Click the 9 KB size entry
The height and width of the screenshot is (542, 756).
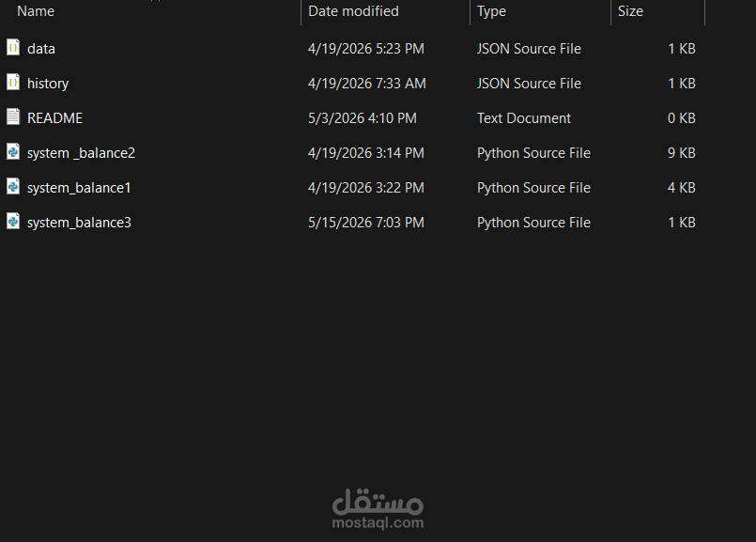pos(681,153)
